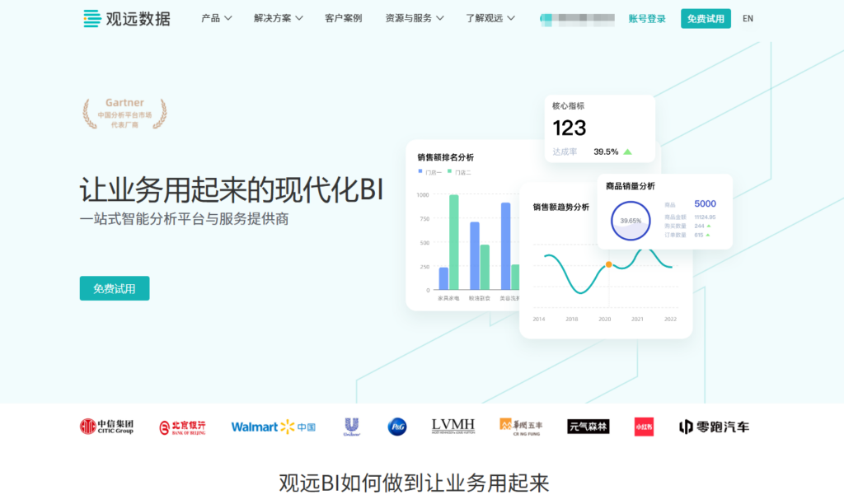Image resolution: width=844 pixels, height=504 pixels.
Task: Select the P&G customer logo
Action: click(x=396, y=426)
